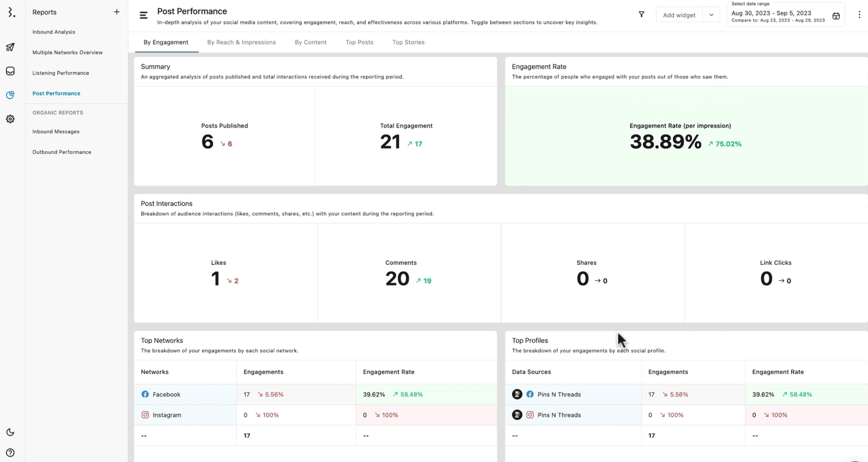
Task: Open the three-dot more options menu
Action: pyautogui.click(x=859, y=15)
